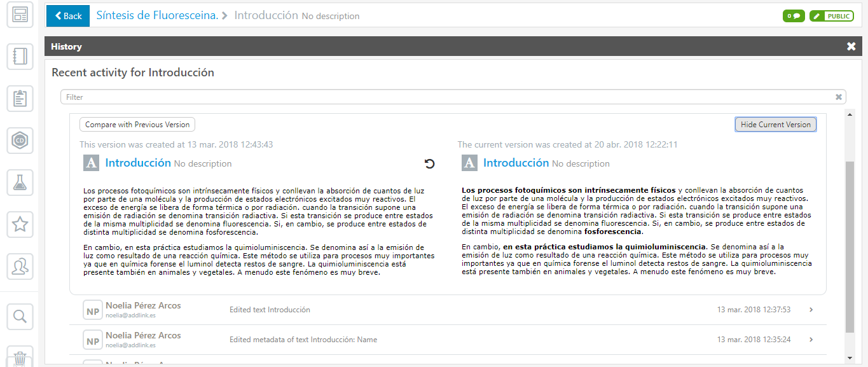The height and width of the screenshot is (367, 868).
Task: Expand the 13 mar. 2018 12:37:53 history entry
Action: [x=811, y=310]
